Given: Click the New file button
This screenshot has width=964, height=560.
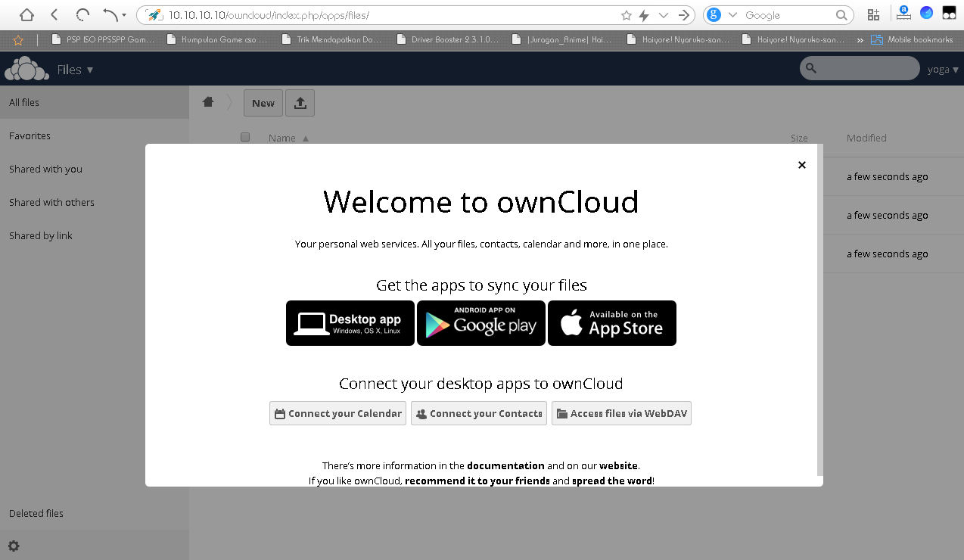Looking at the screenshot, I should point(263,103).
